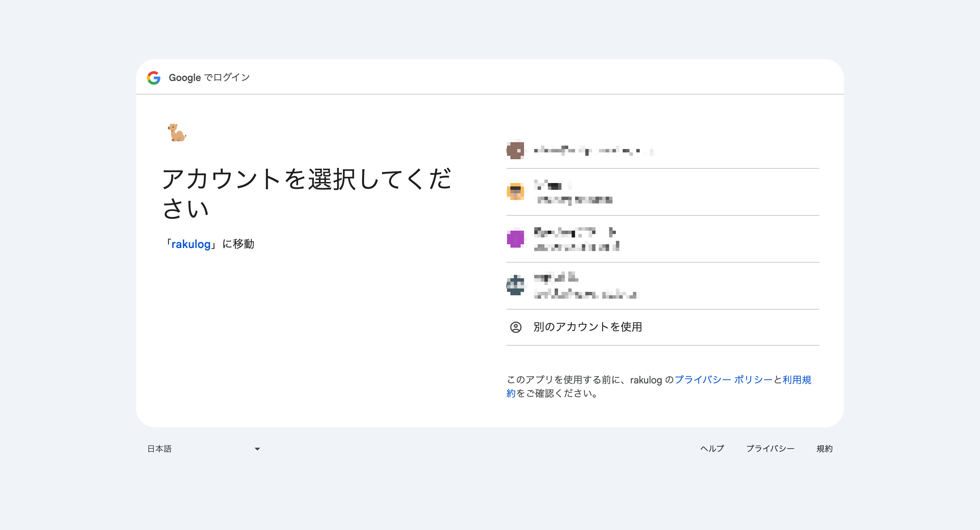
Task: Choose 別のアカウントを使用 option
Action: (x=588, y=327)
